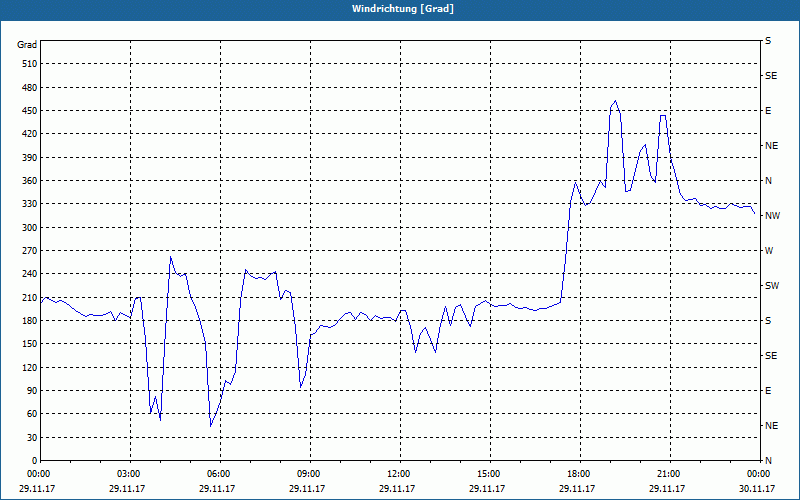The image size is (800, 500).
Task: Select the y-axis value "360"
Action: 30,181
